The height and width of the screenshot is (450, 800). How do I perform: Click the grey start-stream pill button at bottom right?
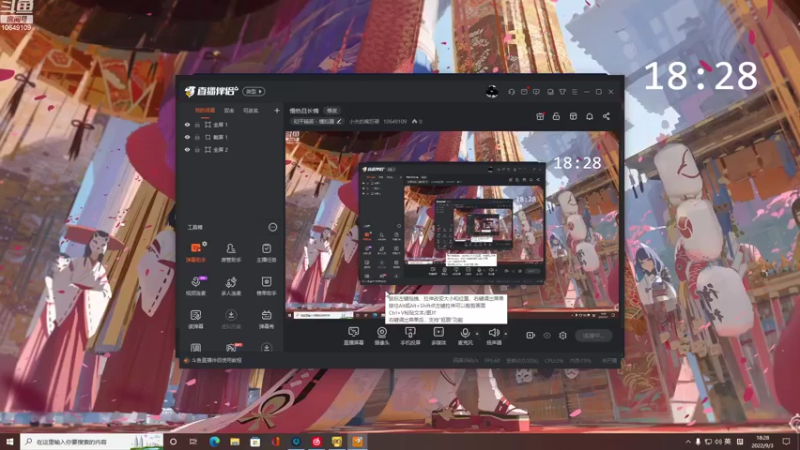tap(593, 335)
